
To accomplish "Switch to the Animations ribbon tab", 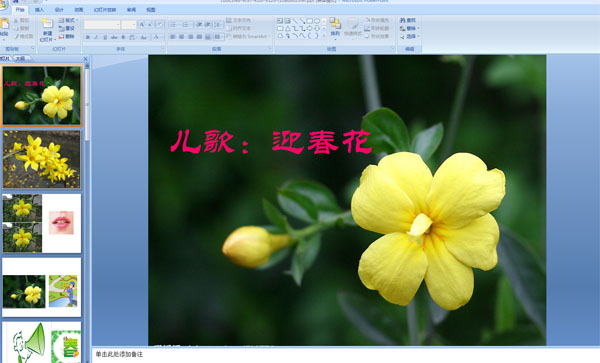I will pos(79,10).
